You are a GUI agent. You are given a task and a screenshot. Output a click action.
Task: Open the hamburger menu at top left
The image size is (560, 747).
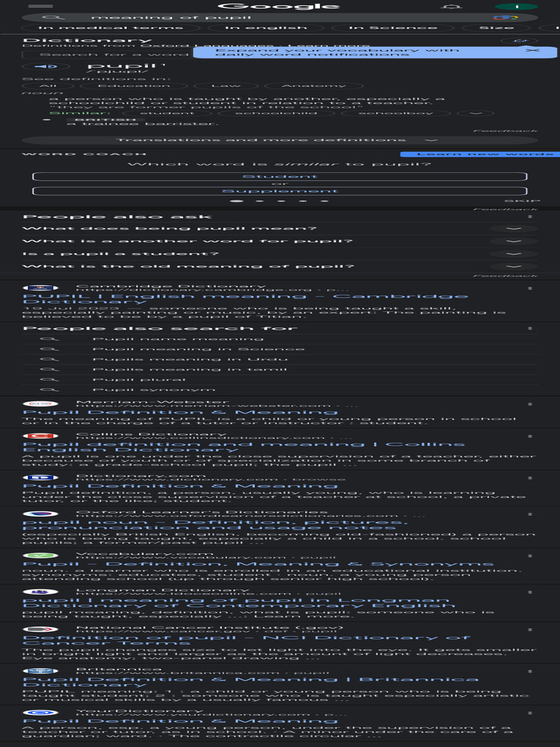pyautogui.click(x=41, y=6)
